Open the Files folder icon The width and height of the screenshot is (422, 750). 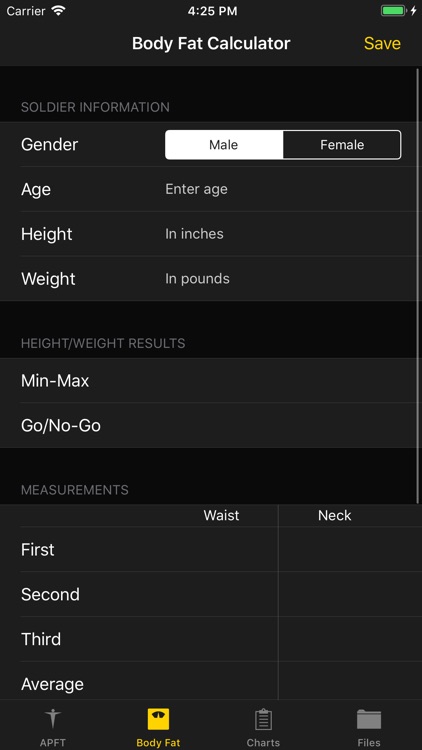(369, 719)
